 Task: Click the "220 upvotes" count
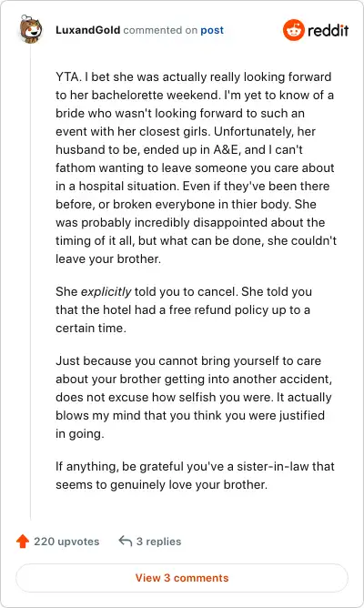66,542
